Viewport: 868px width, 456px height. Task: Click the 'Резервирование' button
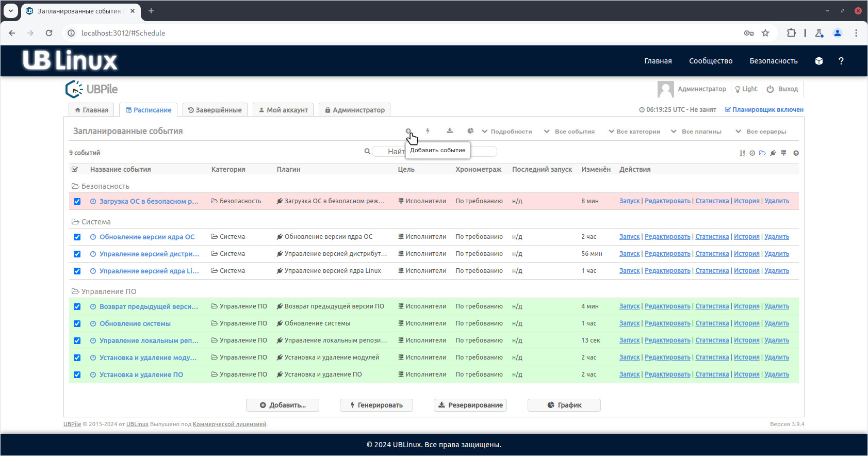tap(470, 405)
